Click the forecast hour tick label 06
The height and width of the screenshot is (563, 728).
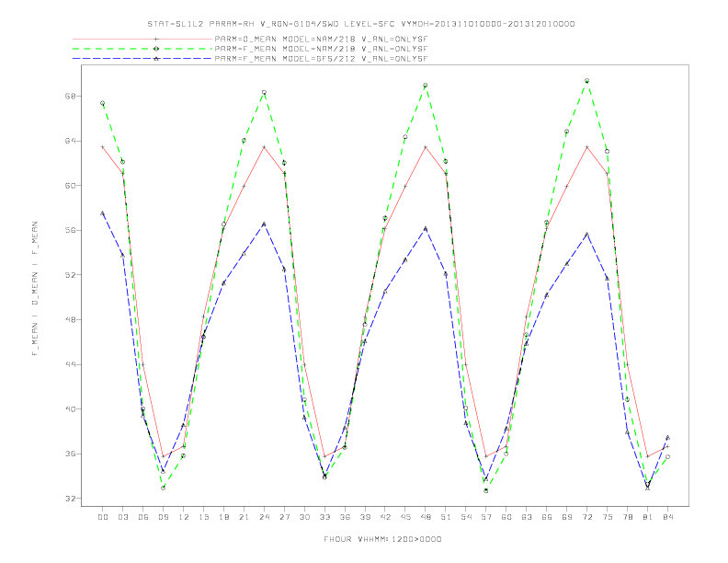coord(143,517)
